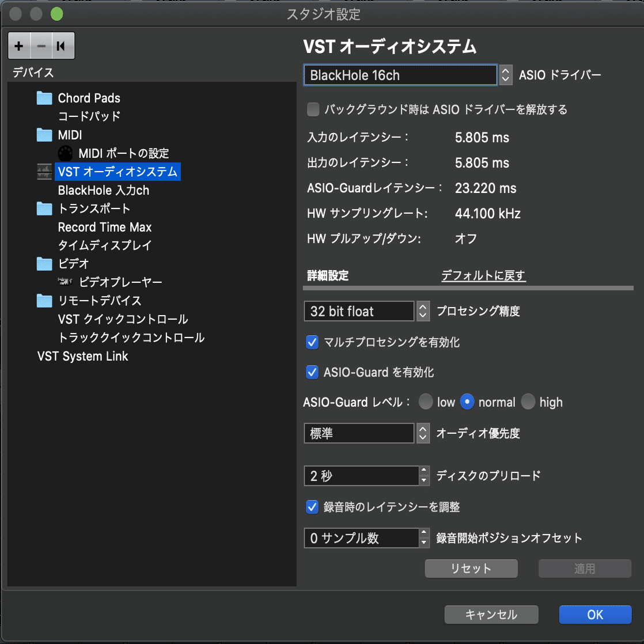
Task: Click the + icon to add a device
Action: (19, 46)
